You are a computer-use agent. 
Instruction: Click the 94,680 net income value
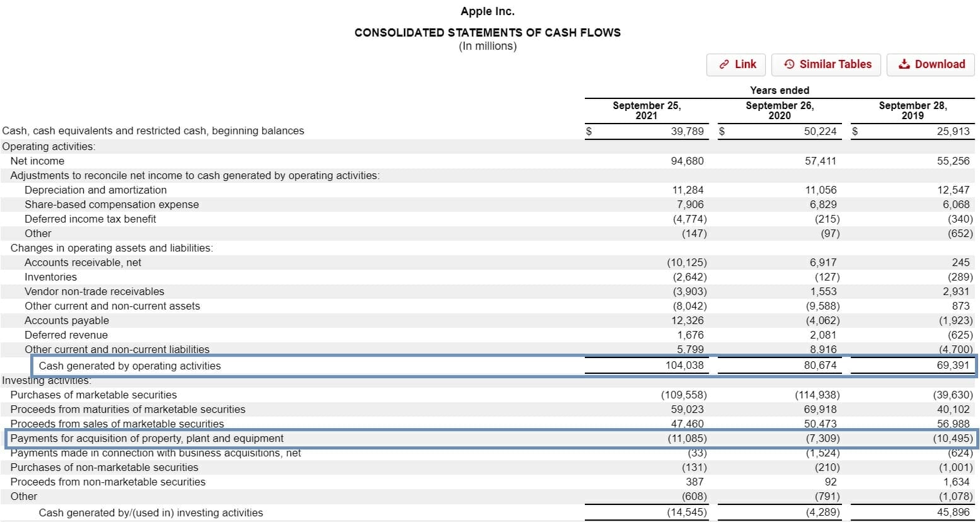(x=687, y=161)
